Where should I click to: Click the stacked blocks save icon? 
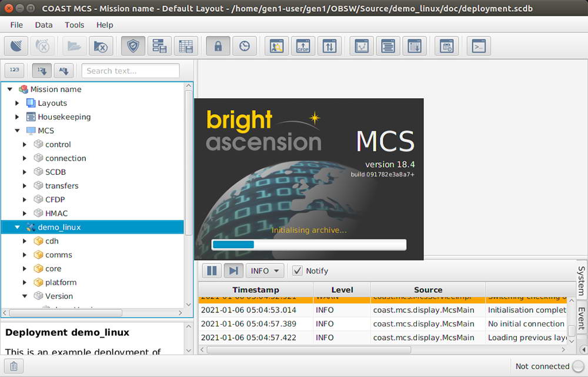coord(159,46)
